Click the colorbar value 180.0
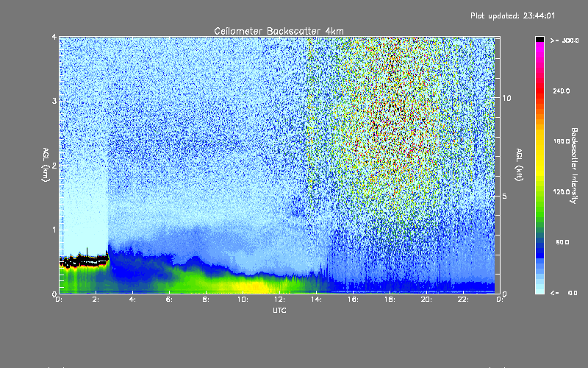Screen dimensions: 588x368 [562, 141]
